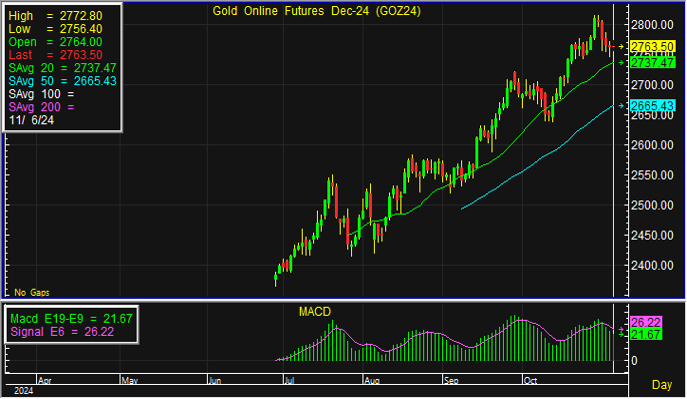Click the green 2737.47 moving average tag
The width and height of the screenshot is (687, 399).
pyautogui.click(x=652, y=63)
